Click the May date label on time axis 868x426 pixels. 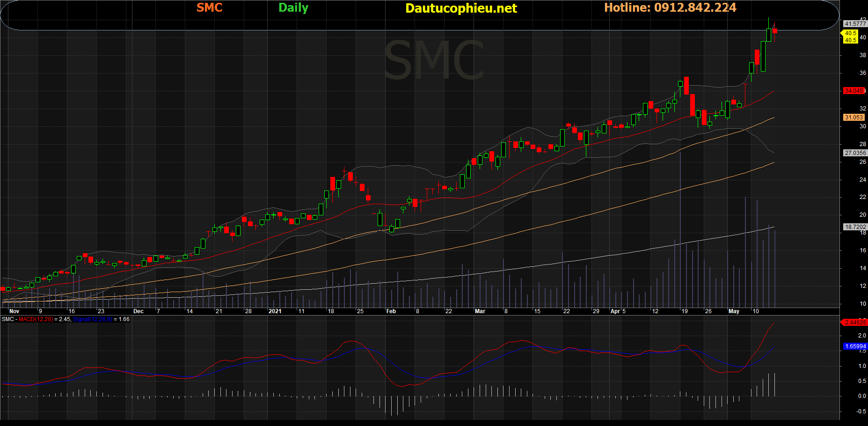(734, 311)
